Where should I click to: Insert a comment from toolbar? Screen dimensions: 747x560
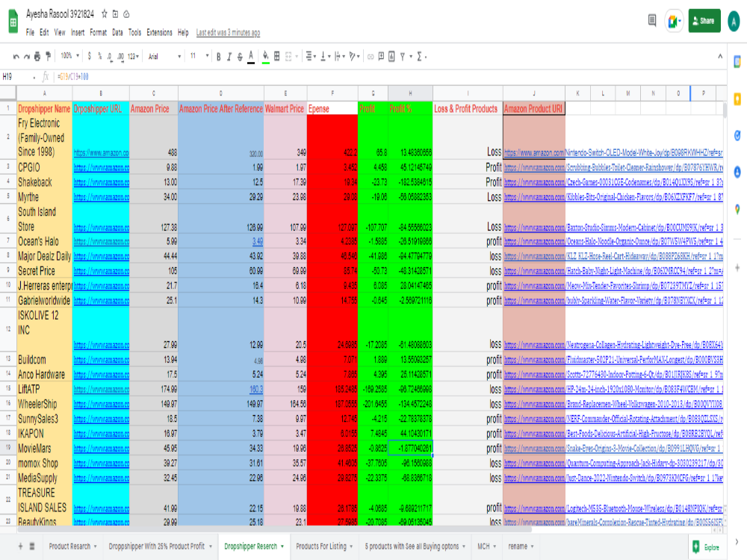pyautogui.click(x=381, y=56)
